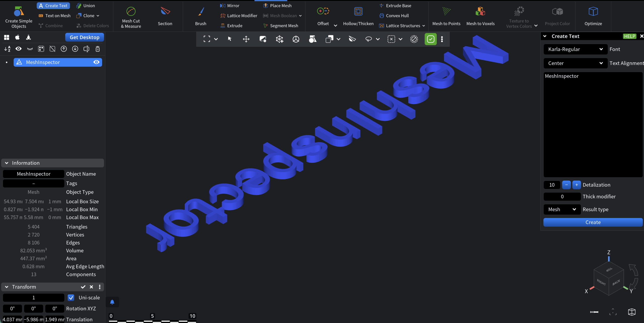Enable the Uni-scale checkbox

[71, 298]
